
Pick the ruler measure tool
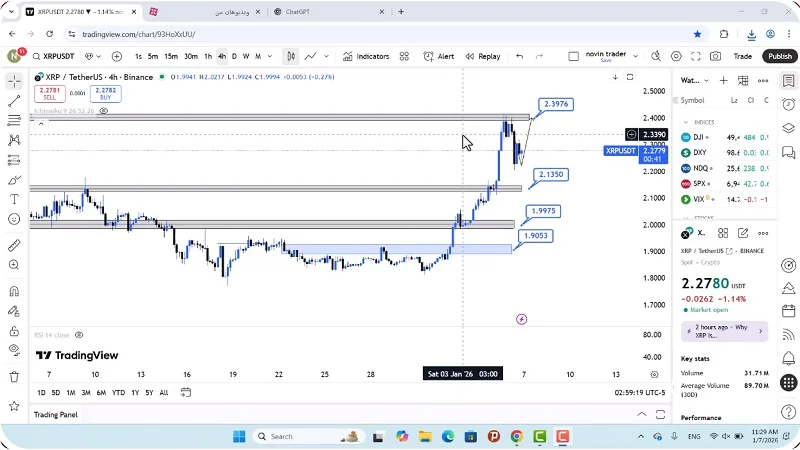[x=14, y=245]
